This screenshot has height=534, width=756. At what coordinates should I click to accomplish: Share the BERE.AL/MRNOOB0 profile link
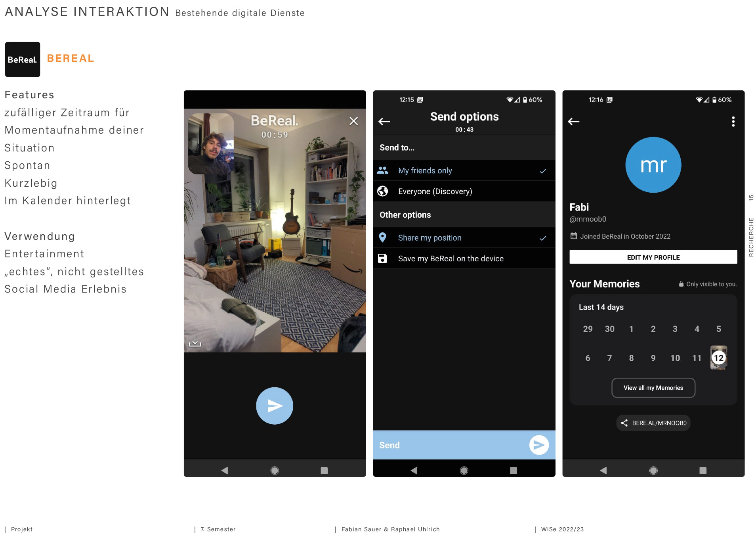click(653, 423)
